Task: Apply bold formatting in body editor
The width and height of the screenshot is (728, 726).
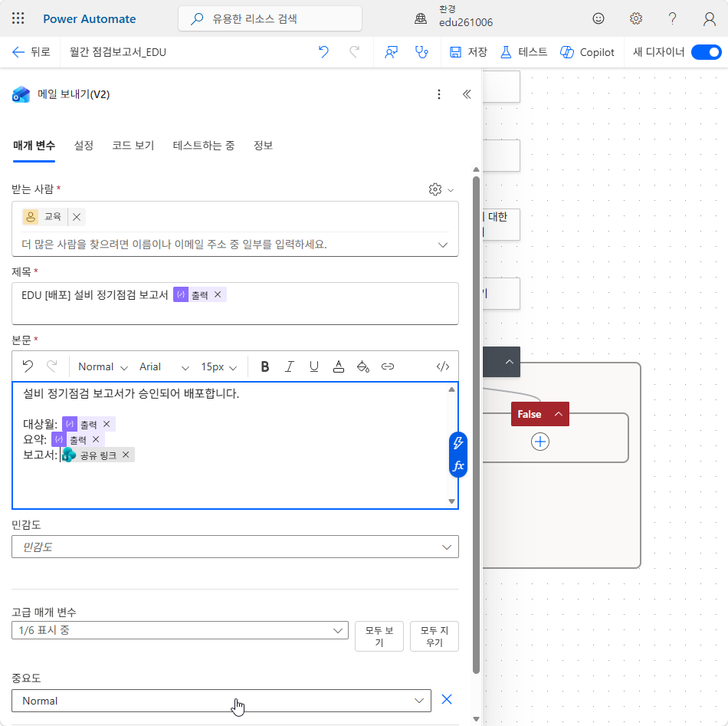Action: click(x=264, y=366)
